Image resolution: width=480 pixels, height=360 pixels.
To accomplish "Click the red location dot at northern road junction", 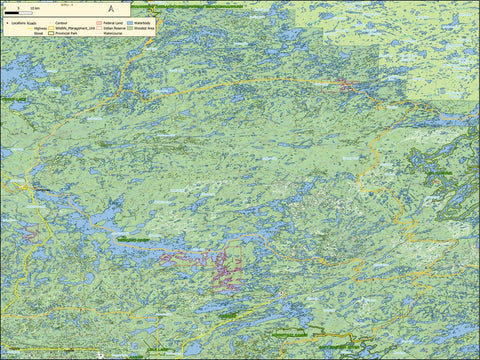I will click(117, 95).
